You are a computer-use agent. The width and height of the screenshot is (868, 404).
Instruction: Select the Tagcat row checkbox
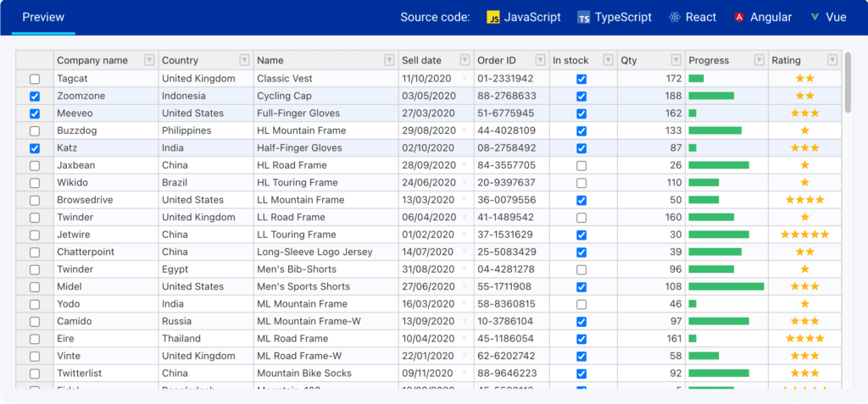(x=35, y=79)
